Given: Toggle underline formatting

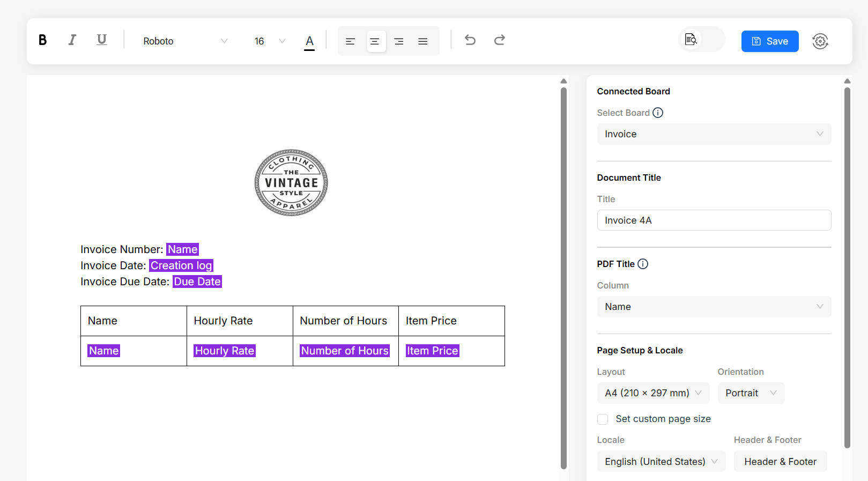Looking at the screenshot, I should (x=101, y=41).
